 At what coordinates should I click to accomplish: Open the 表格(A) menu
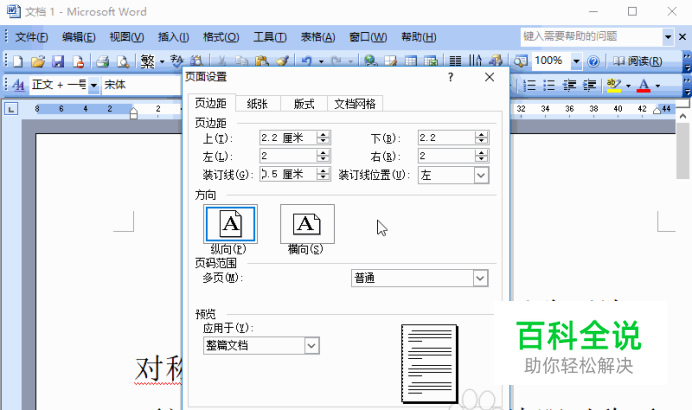[318, 37]
